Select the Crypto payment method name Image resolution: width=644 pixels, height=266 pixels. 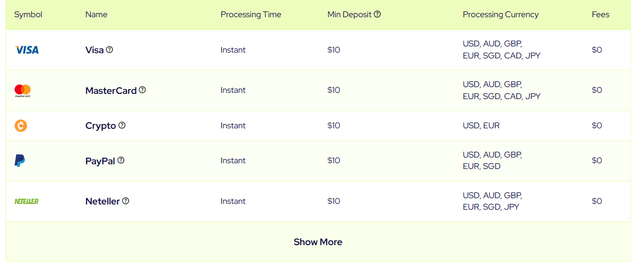[x=101, y=126]
